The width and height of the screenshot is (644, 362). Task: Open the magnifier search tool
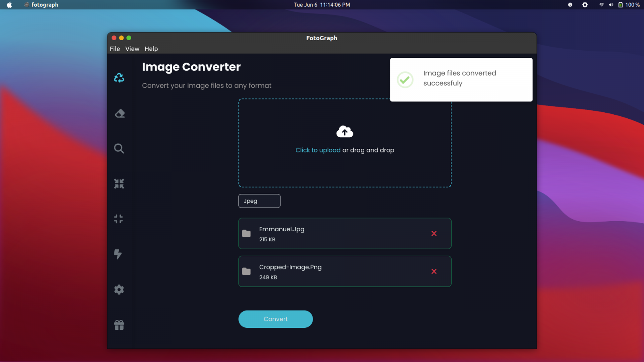click(119, 148)
